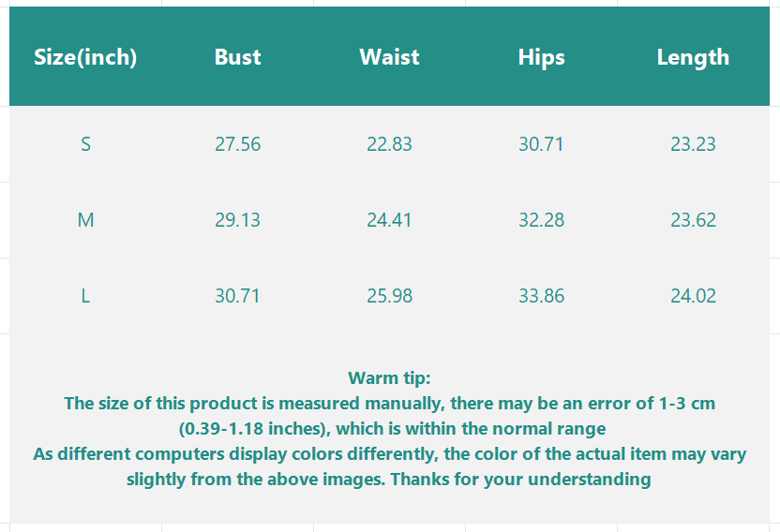Select the 24.02 length measurement
This screenshot has height=532, width=780.
coord(693,296)
